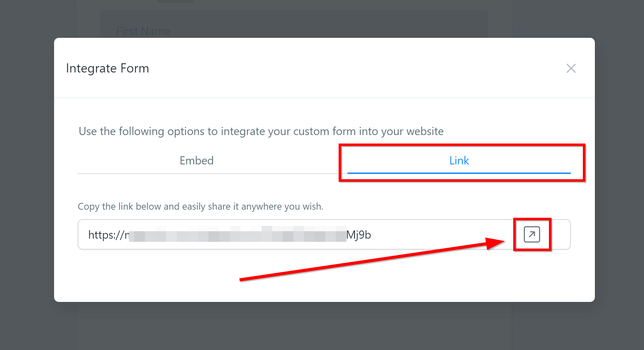
Task: Click the gray underline beneath the Embed tab
Action: point(197,174)
